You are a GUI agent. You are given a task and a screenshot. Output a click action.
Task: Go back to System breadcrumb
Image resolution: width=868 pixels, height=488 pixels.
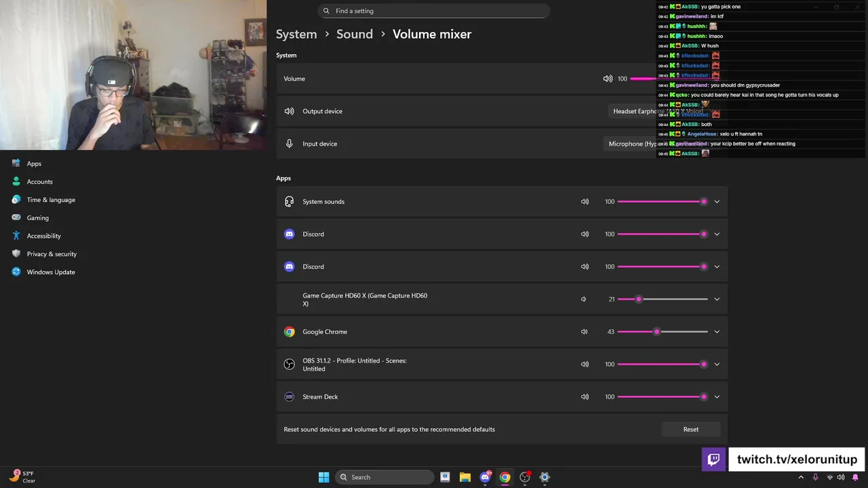(296, 34)
